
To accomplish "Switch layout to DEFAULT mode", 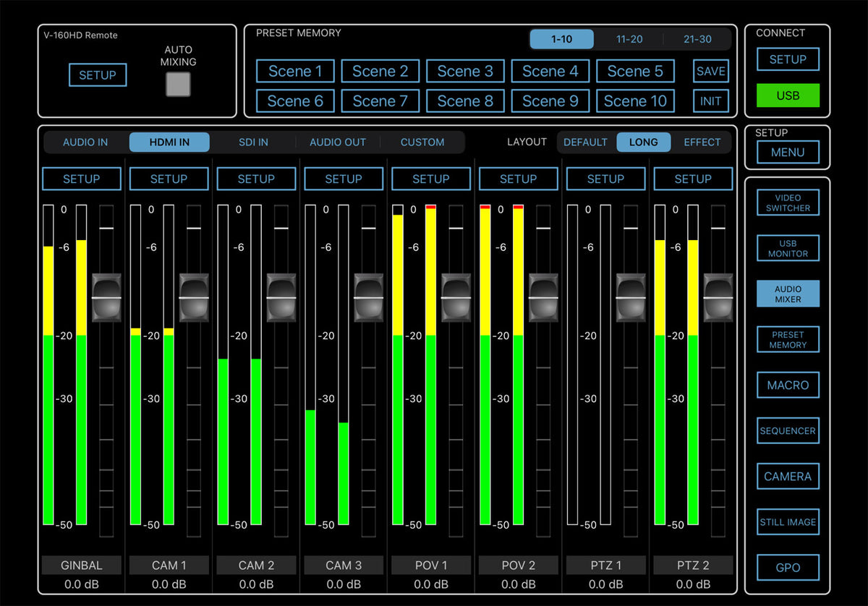I will (x=585, y=142).
